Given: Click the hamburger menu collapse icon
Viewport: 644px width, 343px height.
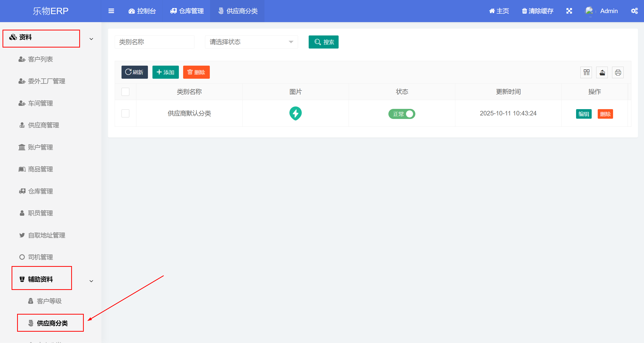Looking at the screenshot, I should click(111, 11).
